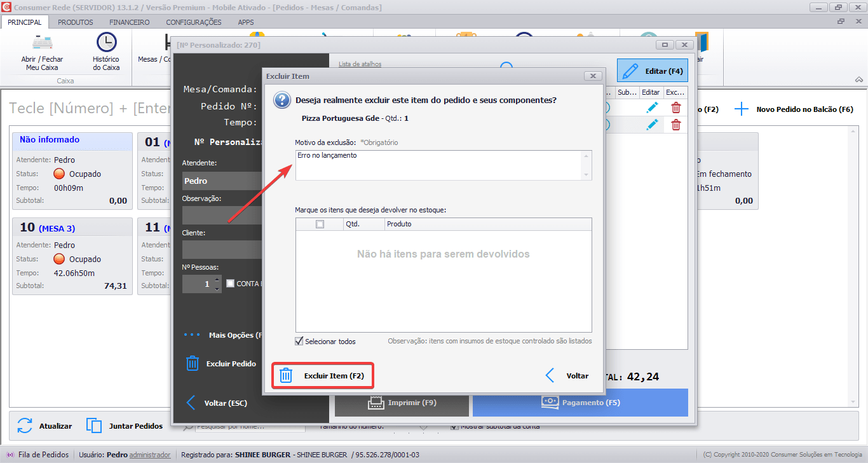Screen dimensions: 868x463
Task: Toggle the Selecionar todos checkbox
Action: (299, 342)
